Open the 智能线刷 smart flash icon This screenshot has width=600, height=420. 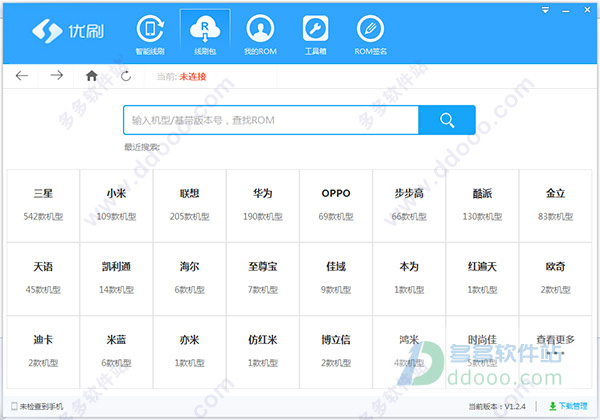[x=150, y=29]
